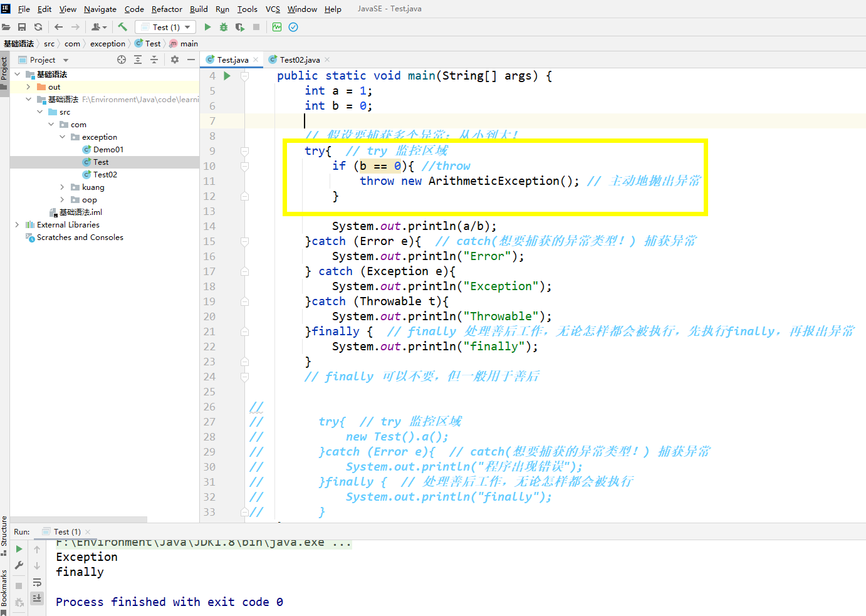
Task: Collapse all nodes in the Project panel
Action: (x=154, y=60)
